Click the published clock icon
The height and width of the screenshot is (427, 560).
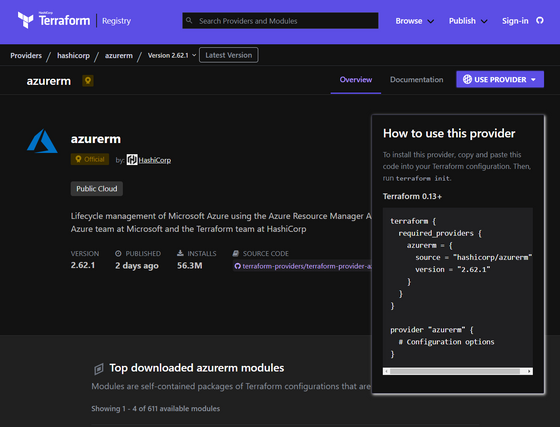tap(118, 253)
